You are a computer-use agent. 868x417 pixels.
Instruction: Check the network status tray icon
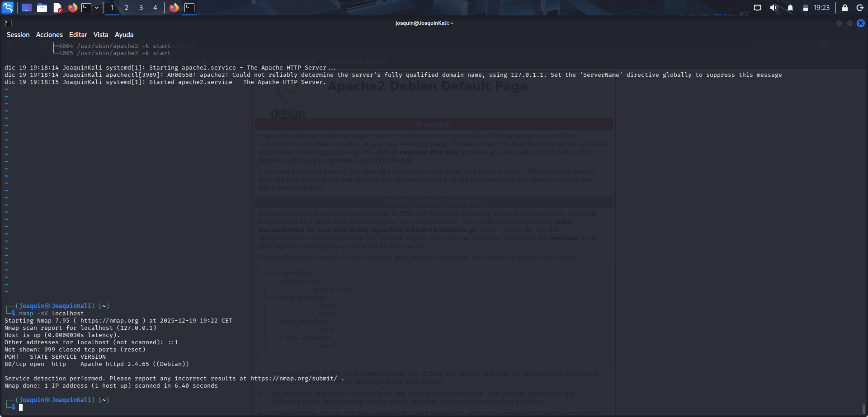757,7
